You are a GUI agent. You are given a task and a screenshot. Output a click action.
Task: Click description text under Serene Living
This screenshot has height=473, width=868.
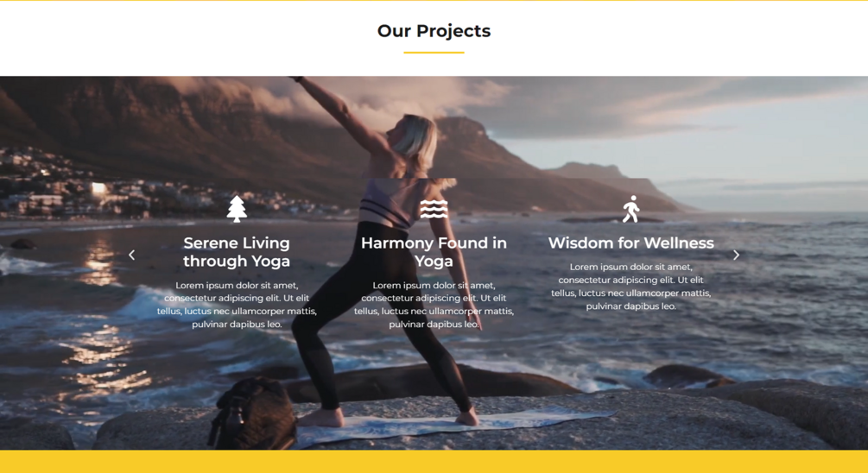[237, 305]
